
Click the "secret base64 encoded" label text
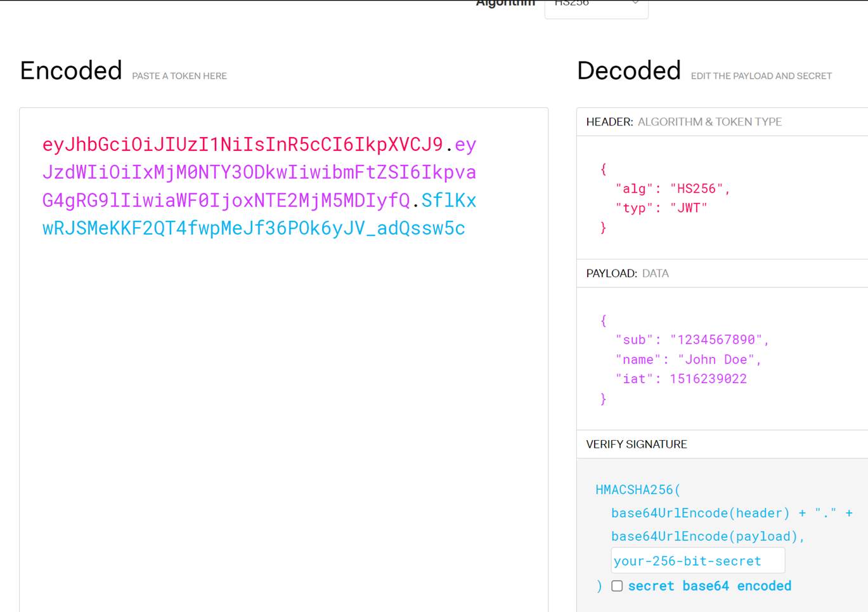(709, 586)
